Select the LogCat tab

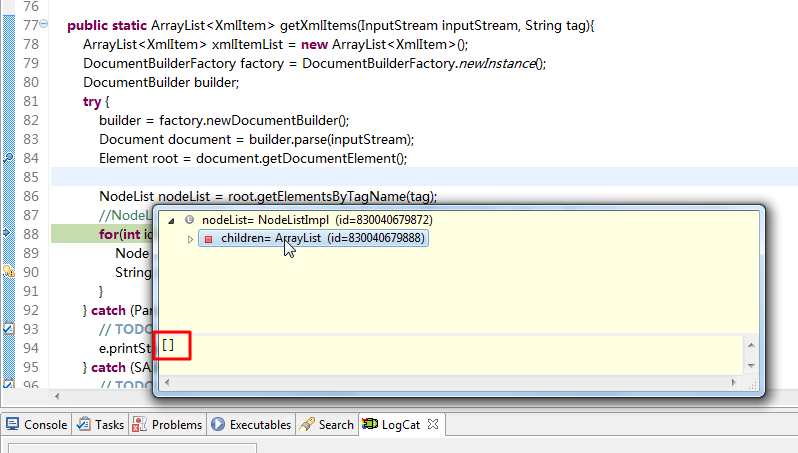click(x=401, y=424)
